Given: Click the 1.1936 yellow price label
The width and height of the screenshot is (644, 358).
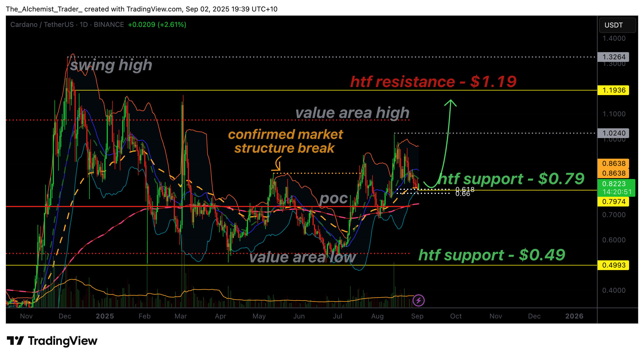Looking at the screenshot, I should tap(613, 90).
